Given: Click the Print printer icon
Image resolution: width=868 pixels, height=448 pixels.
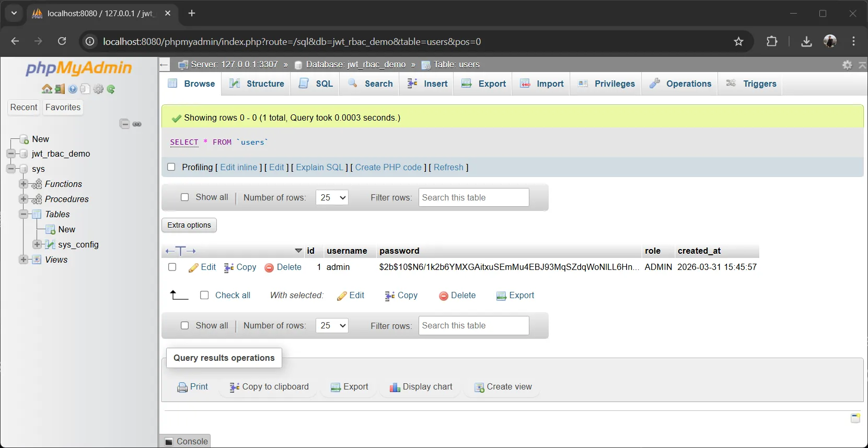Looking at the screenshot, I should click(x=182, y=387).
